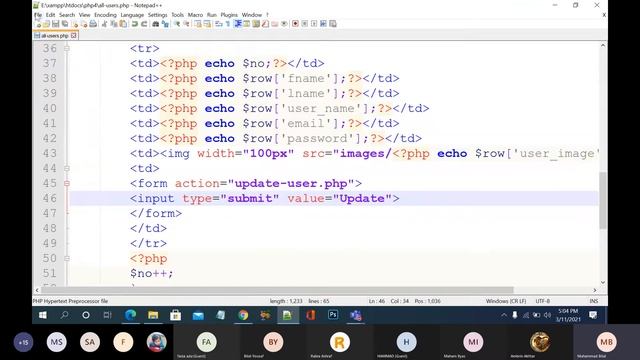
Task: Open File Explorer from the taskbar
Action: click(x=153, y=315)
